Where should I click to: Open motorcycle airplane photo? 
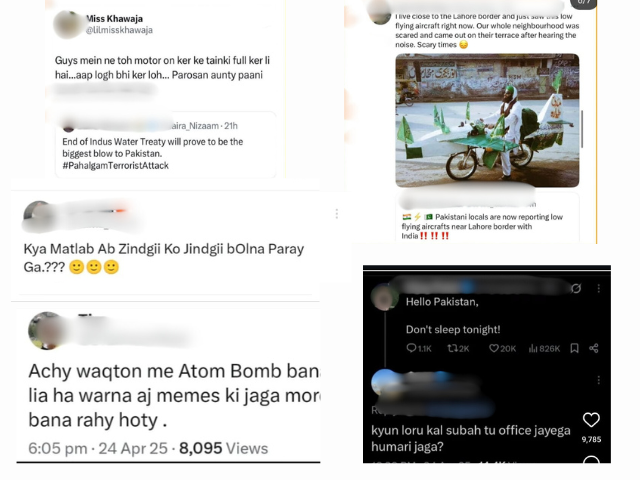(x=487, y=120)
